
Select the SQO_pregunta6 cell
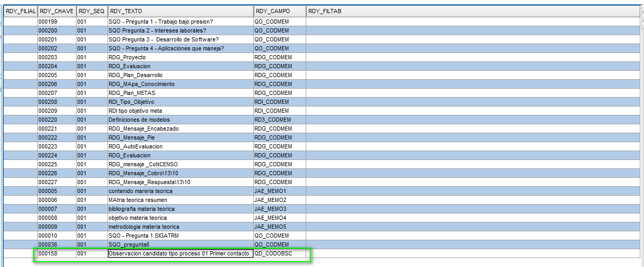(x=181, y=244)
